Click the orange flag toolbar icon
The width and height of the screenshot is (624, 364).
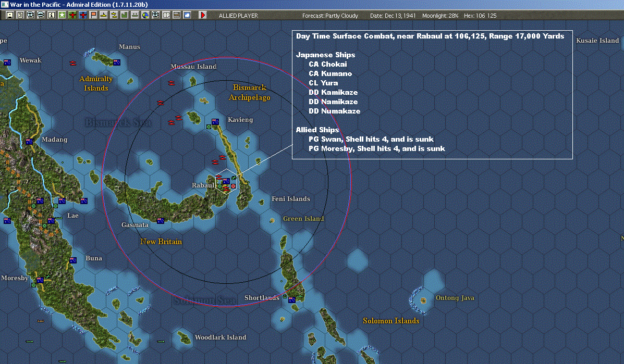[x=93, y=15]
